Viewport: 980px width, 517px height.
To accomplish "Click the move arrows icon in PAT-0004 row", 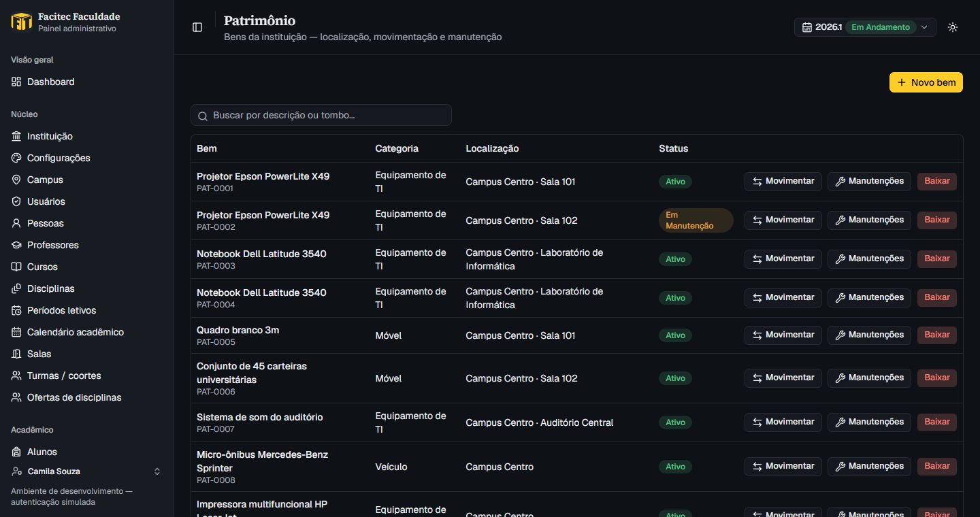I will 757,297.
